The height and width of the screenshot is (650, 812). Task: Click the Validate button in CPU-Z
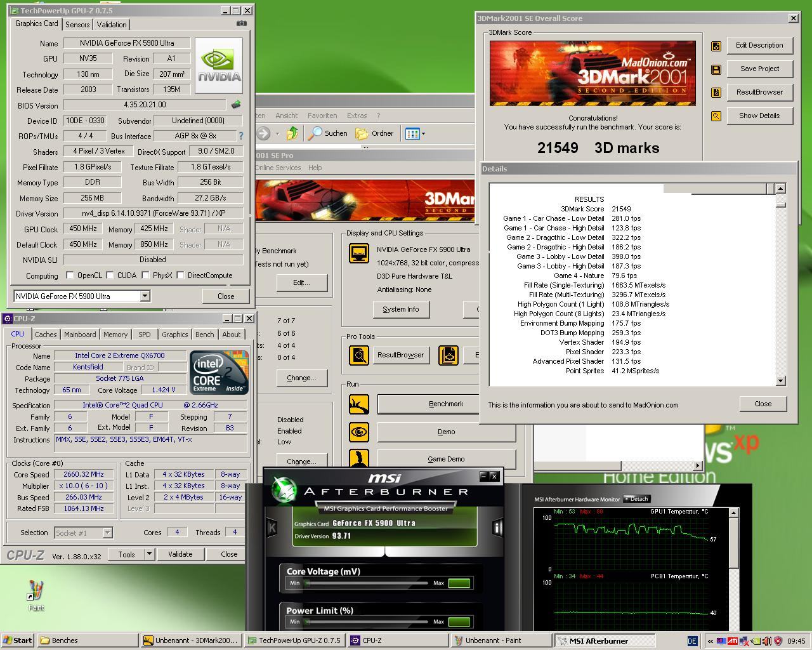click(x=180, y=554)
